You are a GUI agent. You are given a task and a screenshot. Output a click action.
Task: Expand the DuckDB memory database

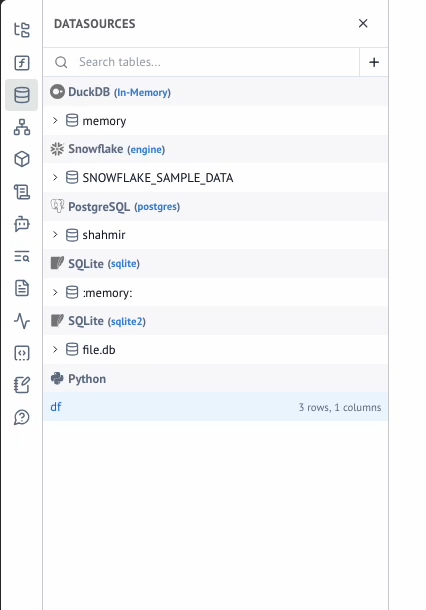point(55,121)
